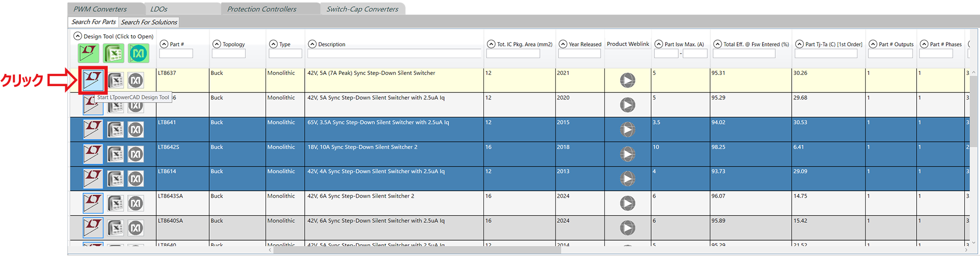Start LTpowerCAD design tool for LT8637
The height and width of the screenshot is (257, 980).
[92, 80]
